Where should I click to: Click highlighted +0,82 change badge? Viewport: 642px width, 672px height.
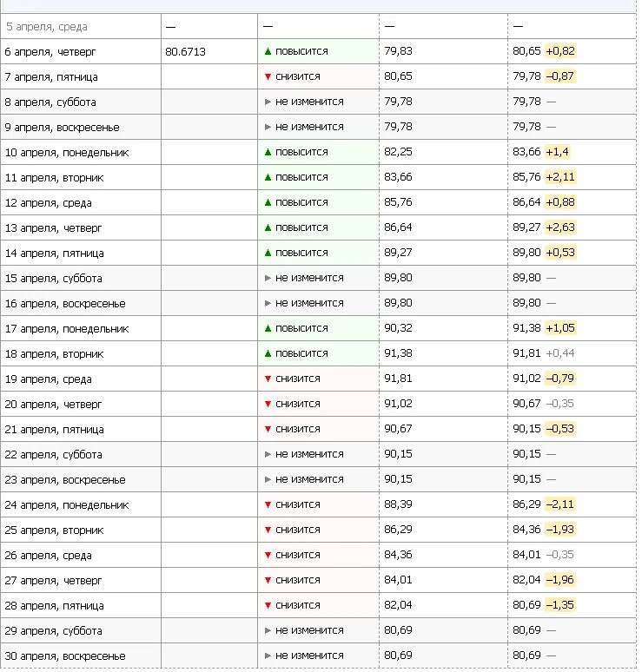pyautogui.click(x=560, y=51)
